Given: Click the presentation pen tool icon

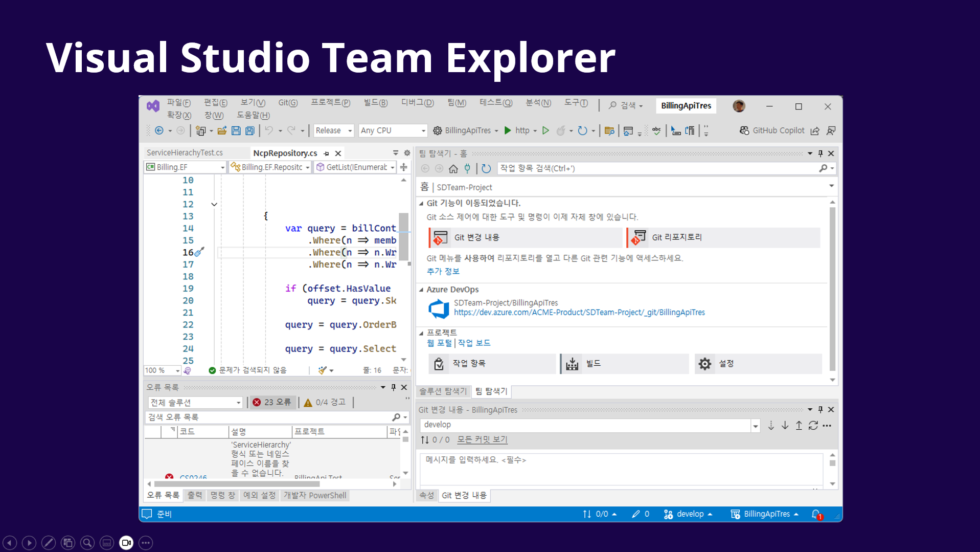Looking at the screenshot, I should pos(49,543).
